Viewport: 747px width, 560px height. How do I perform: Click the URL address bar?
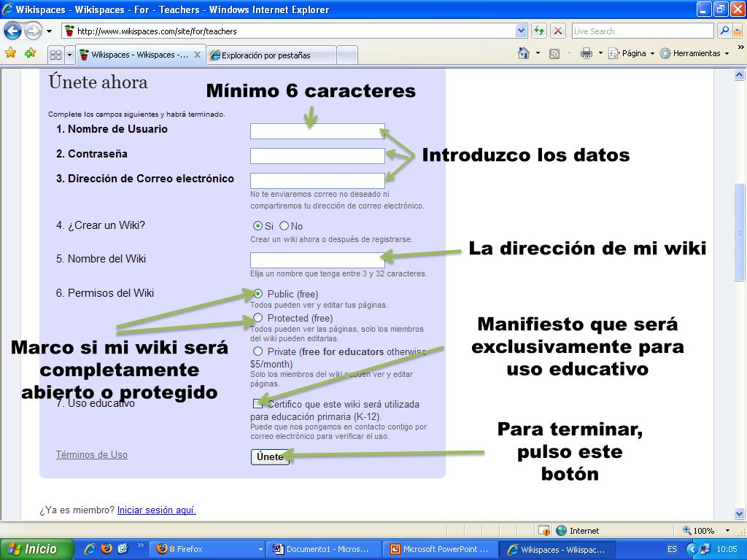[289, 31]
